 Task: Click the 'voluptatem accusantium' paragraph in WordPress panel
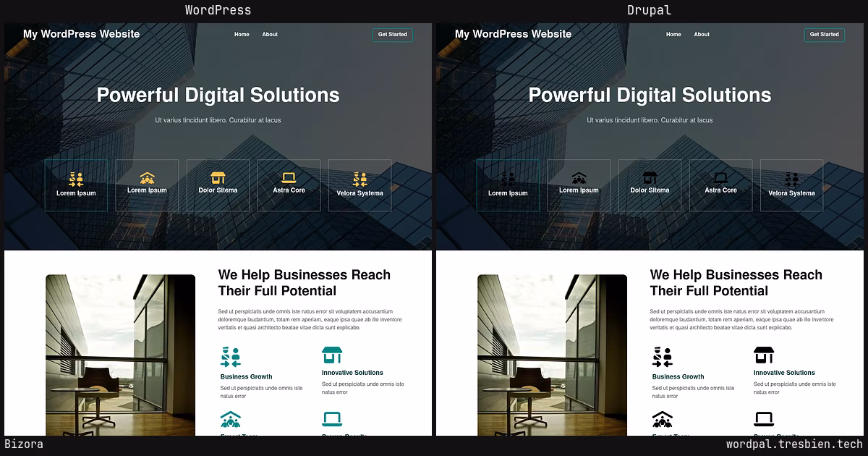[310, 319]
